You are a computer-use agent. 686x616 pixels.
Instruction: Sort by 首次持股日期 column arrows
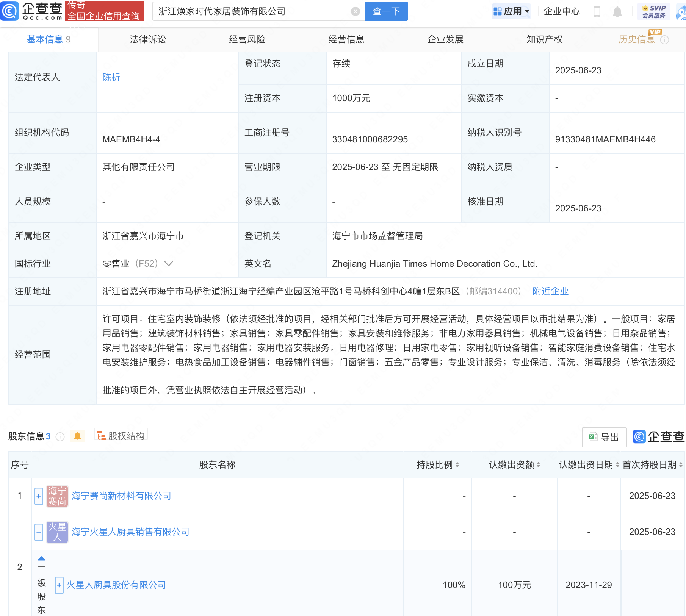[x=681, y=465]
